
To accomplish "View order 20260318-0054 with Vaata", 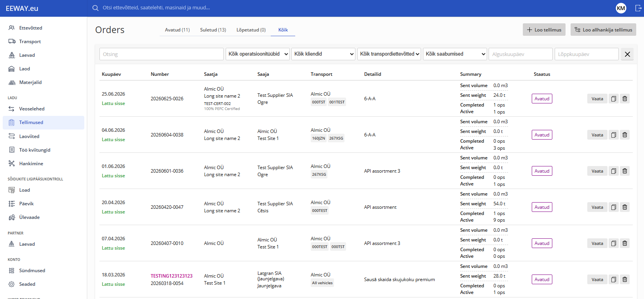I will pyautogui.click(x=597, y=280).
